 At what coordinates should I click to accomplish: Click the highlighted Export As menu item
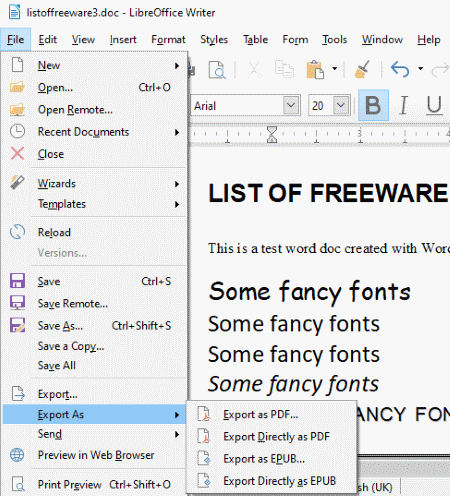[94, 414]
